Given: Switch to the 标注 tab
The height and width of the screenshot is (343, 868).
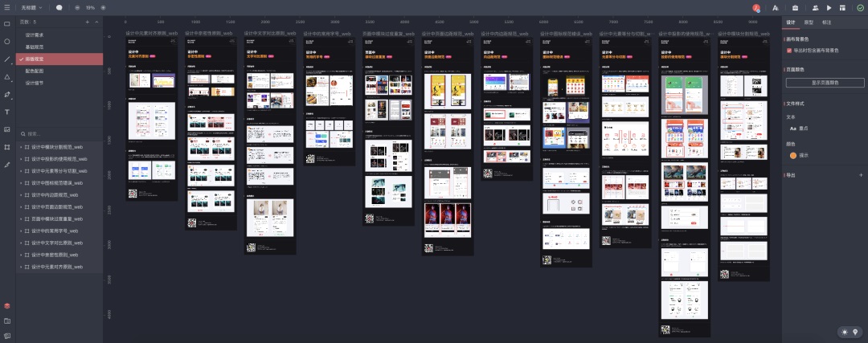Looking at the screenshot, I should 826,22.
